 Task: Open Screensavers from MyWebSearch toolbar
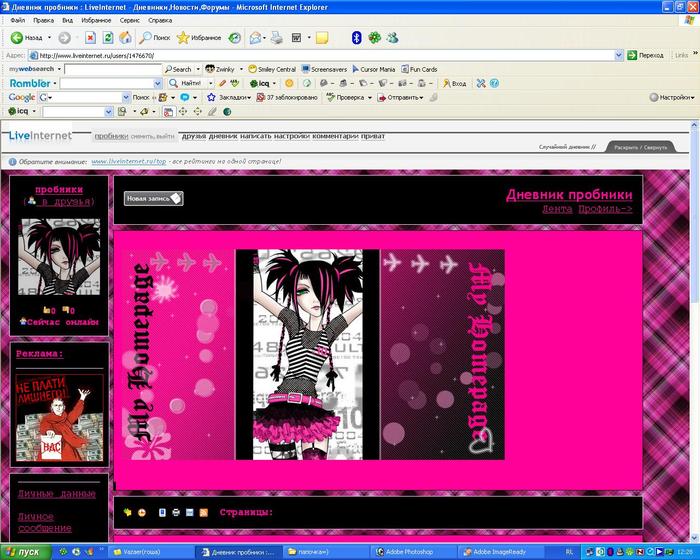click(324, 69)
